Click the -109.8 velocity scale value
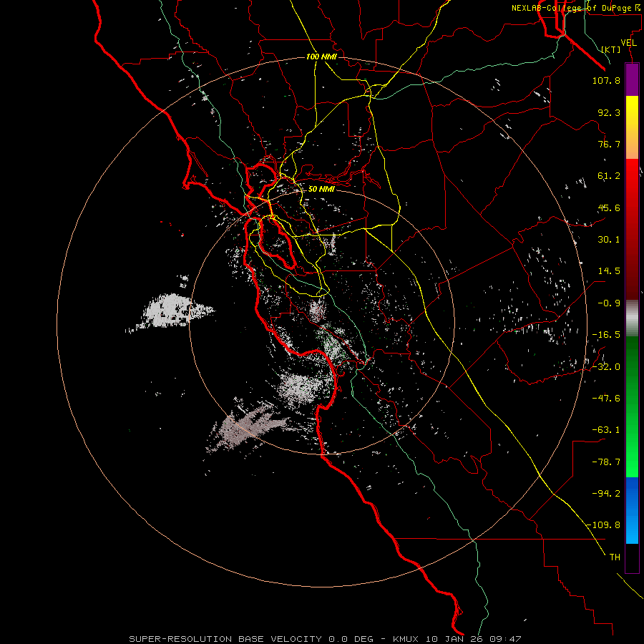The width and height of the screenshot is (644, 644). [x=604, y=525]
